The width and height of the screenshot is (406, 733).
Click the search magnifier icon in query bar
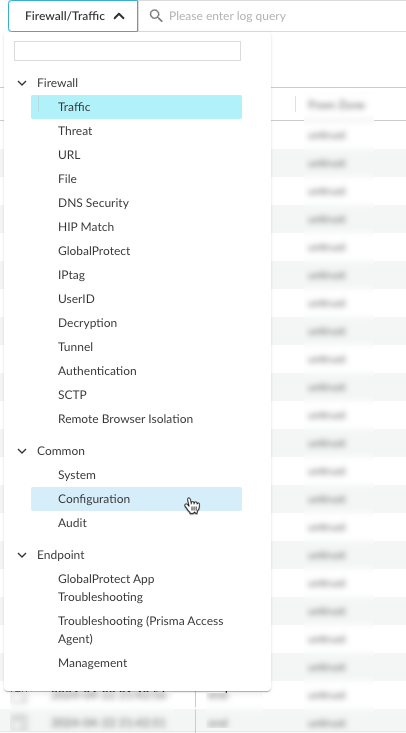[156, 16]
